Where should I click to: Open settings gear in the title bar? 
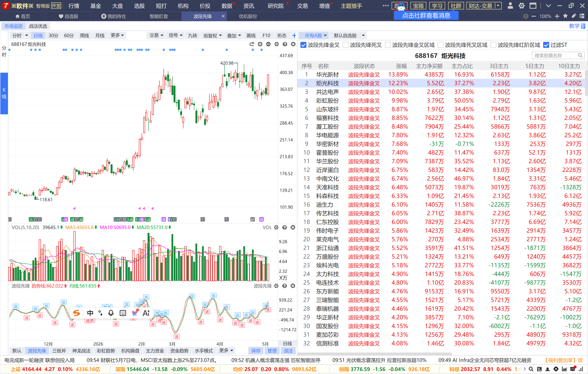[521, 6]
